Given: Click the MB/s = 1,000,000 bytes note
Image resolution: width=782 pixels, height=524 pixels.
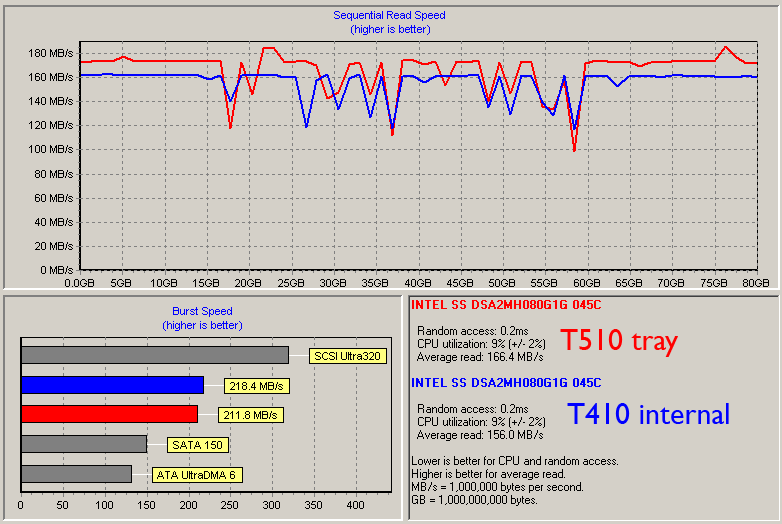Looking at the screenshot, I should pyautogui.click(x=497, y=487).
